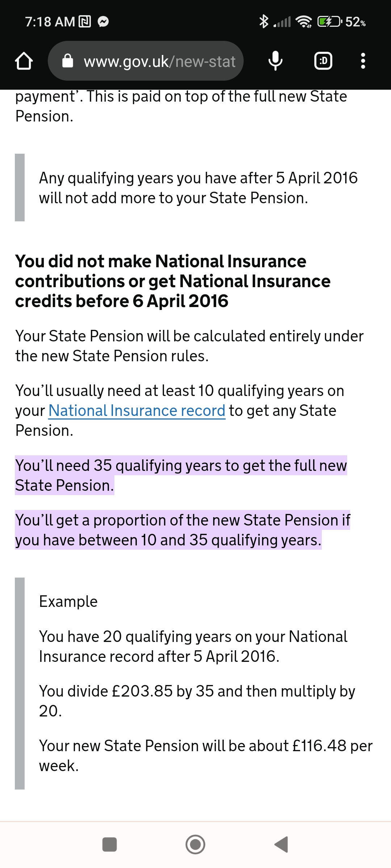
Task: Open the National Insurance record link
Action: 137,410
